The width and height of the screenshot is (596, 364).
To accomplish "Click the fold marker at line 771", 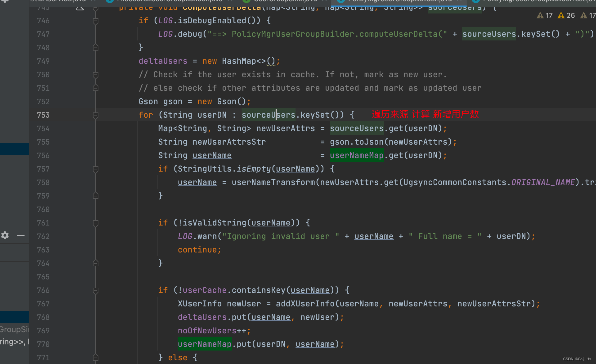I will tap(96, 358).
